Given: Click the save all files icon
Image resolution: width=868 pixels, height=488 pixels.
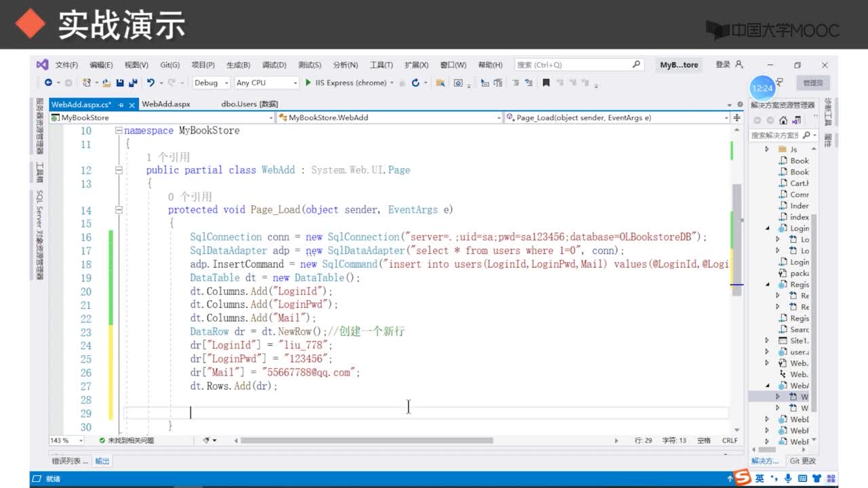Looking at the screenshot, I should tap(132, 83).
